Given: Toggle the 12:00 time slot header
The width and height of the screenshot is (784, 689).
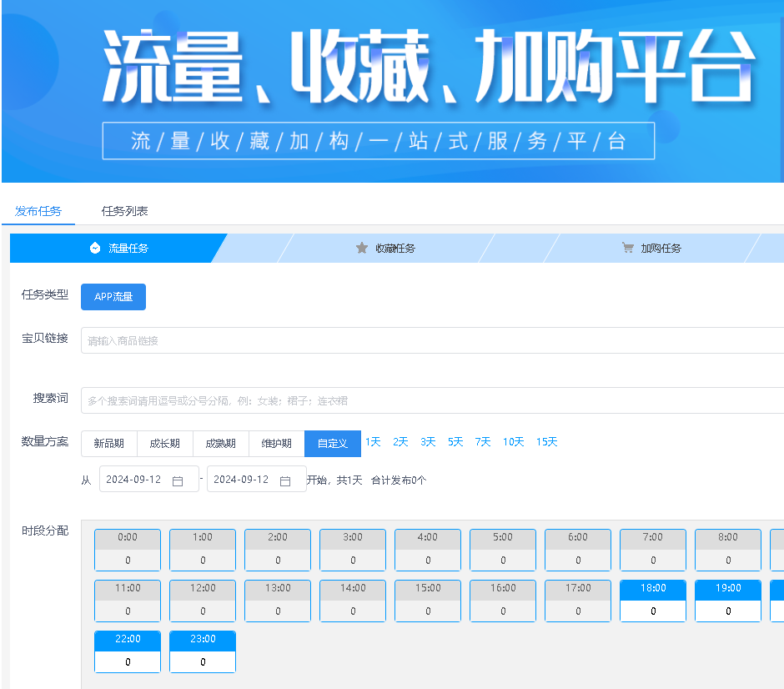Looking at the screenshot, I should [x=203, y=589].
